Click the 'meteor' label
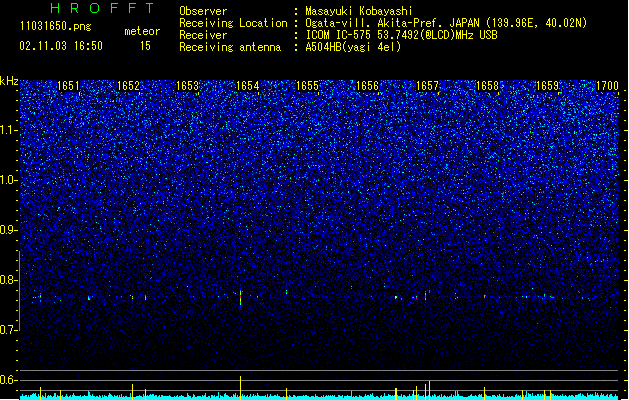This screenshot has width=629, height=400. [x=142, y=31]
